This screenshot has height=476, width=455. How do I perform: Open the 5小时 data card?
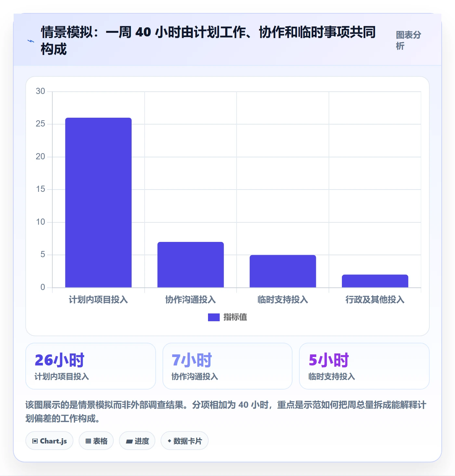coord(364,366)
